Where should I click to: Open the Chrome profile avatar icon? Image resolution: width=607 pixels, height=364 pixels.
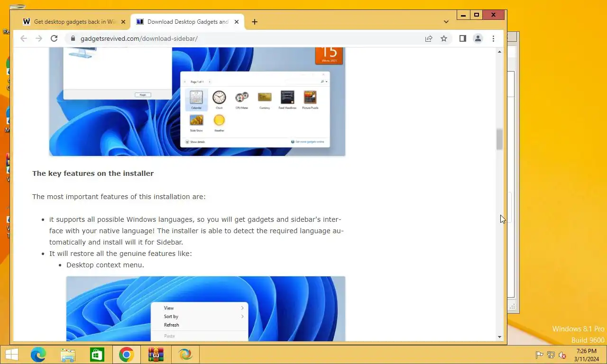point(478,38)
